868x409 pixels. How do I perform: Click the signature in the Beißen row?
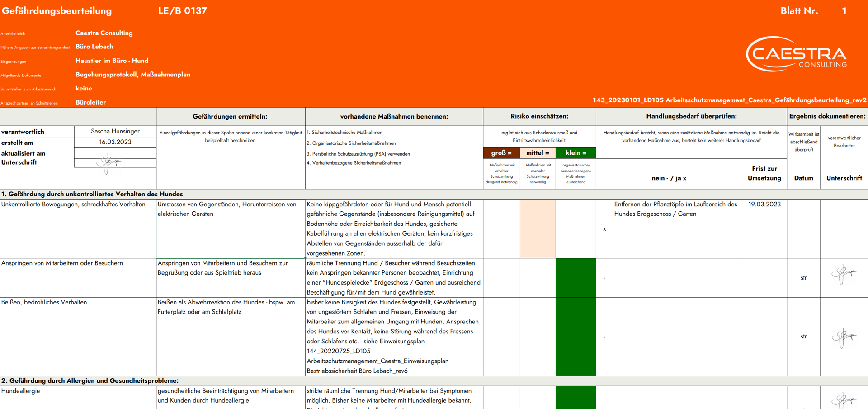tap(843, 338)
